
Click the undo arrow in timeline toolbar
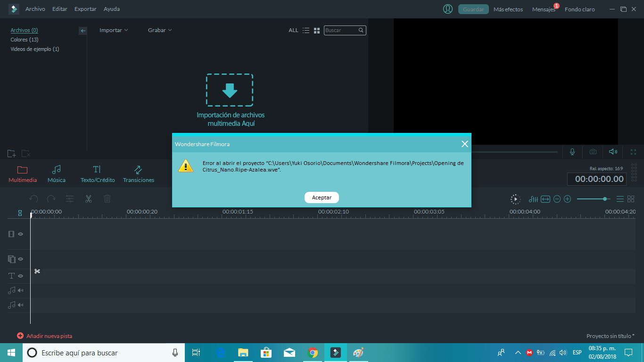pos(33,199)
